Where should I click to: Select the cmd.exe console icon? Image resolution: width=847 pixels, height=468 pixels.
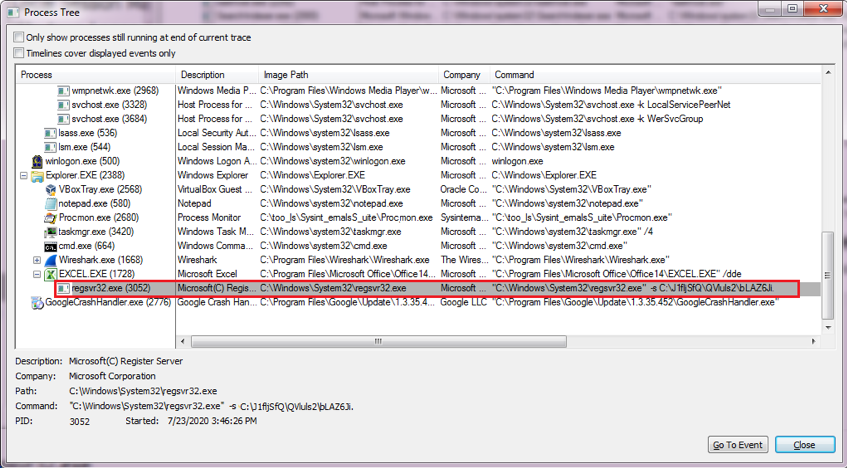click(50, 246)
